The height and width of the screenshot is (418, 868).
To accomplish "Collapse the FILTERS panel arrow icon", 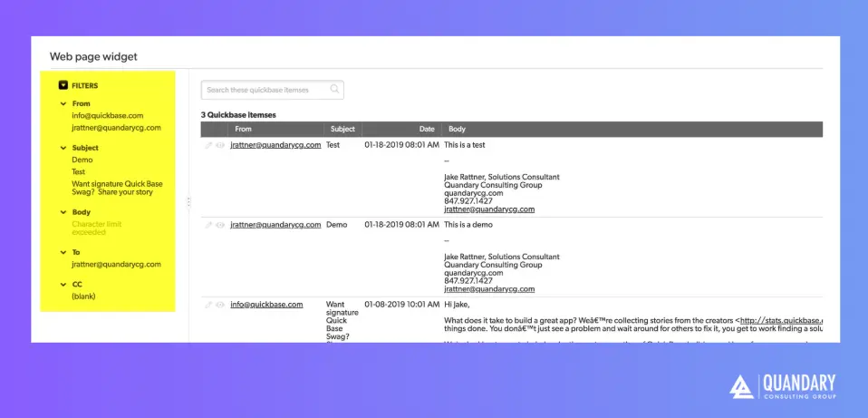I will pos(63,85).
